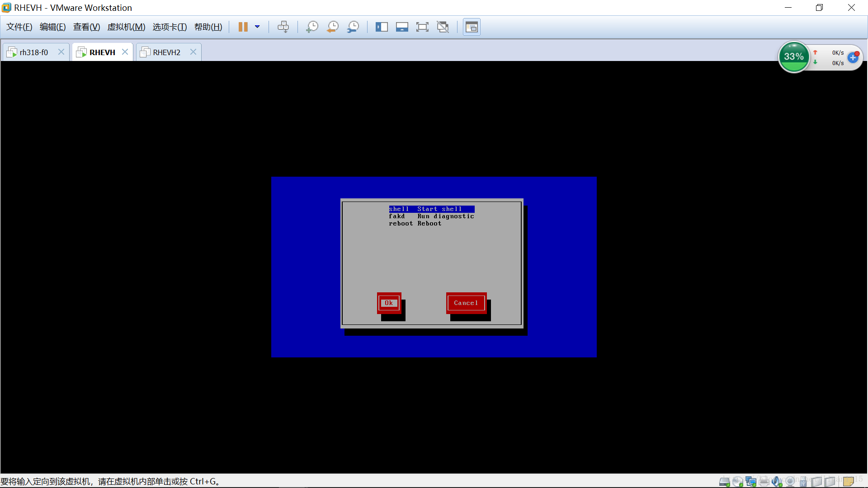The width and height of the screenshot is (868, 488).
Task: Minimize the VMware Workstation window
Action: 788,8
